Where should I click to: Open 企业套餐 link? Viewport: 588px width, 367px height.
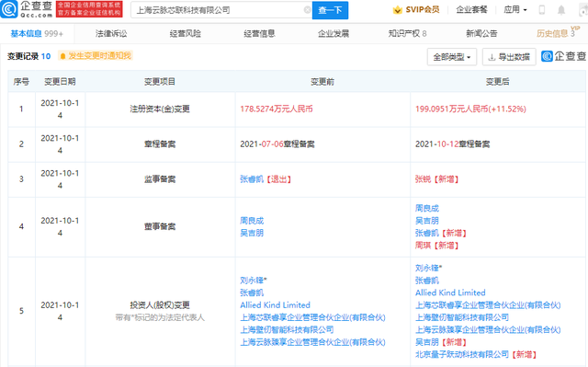click(x=471, y=10)
